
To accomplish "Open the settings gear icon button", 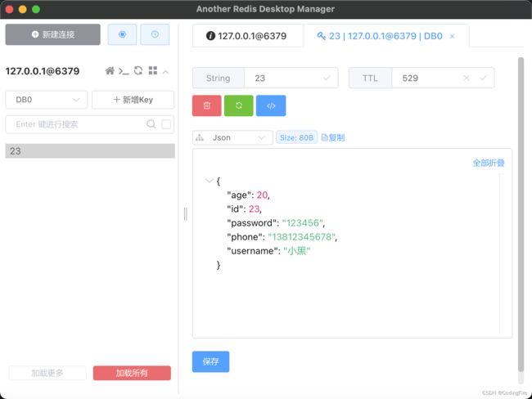I will (122, 34).
